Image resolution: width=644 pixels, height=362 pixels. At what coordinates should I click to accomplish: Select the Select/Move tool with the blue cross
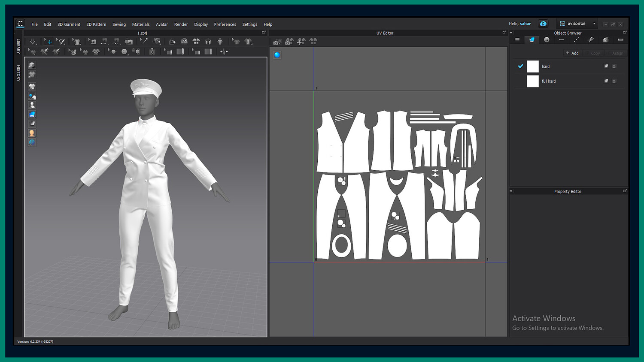(49, 42)
